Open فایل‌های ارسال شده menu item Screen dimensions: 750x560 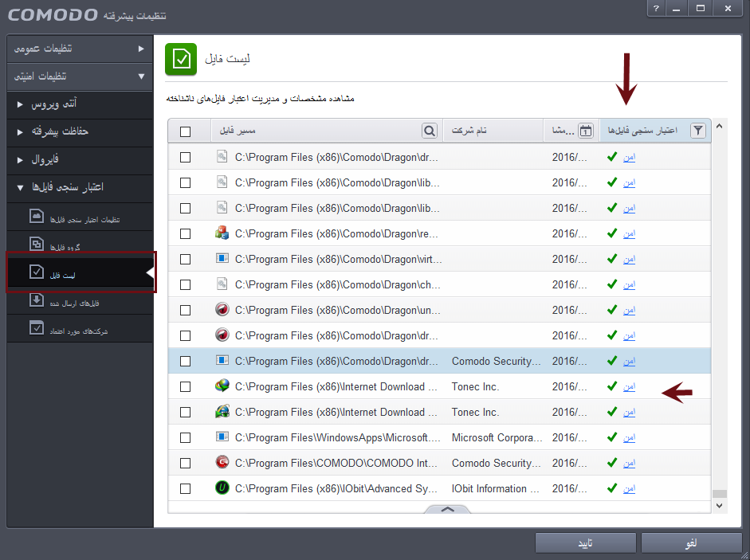[80, 300]
